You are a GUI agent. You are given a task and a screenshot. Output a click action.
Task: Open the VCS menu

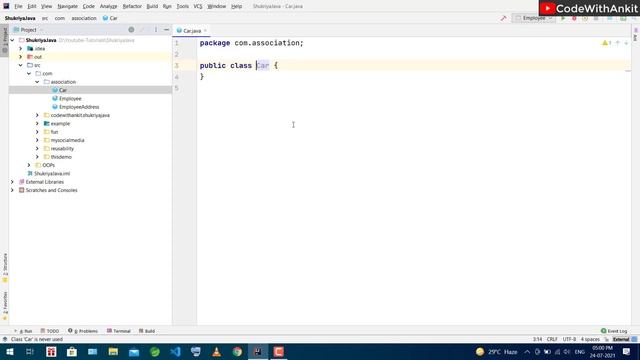coord(198,7)
